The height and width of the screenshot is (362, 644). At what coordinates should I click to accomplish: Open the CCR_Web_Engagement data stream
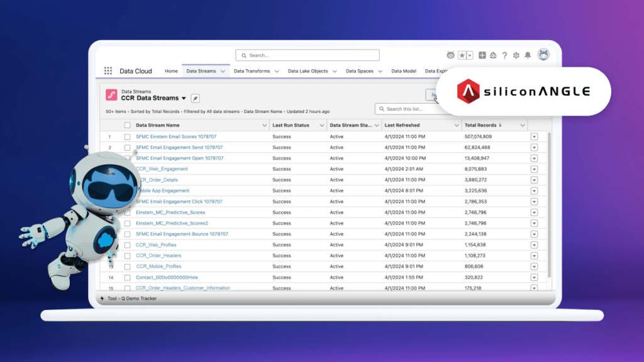click(x=162, y=168)
